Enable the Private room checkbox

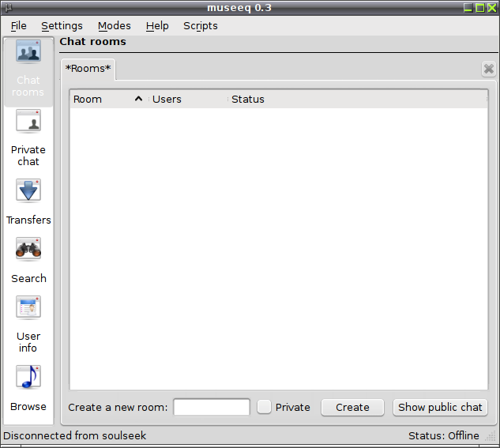pyautogui.click(x=264, y=407)
